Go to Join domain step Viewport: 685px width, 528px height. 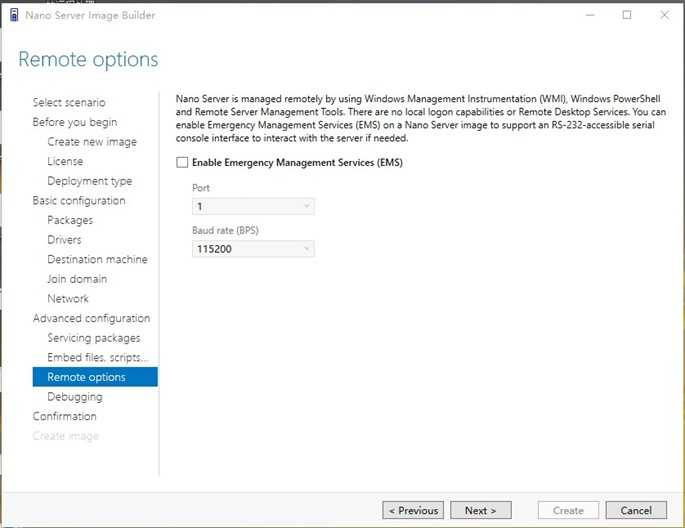(77, 279)
